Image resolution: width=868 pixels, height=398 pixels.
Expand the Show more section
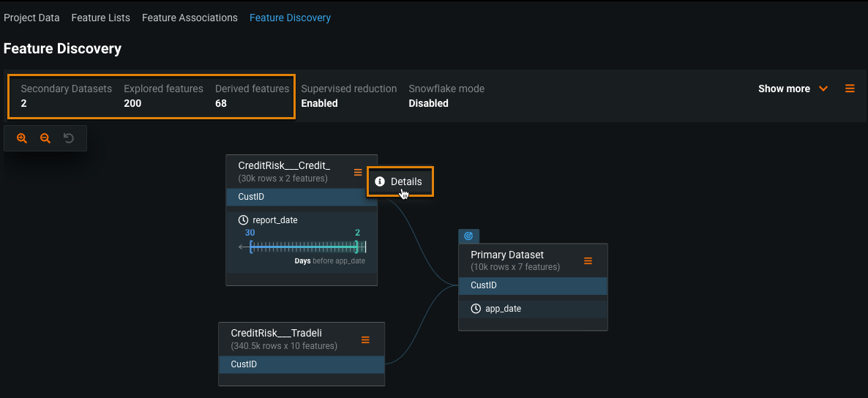[793, 89]
